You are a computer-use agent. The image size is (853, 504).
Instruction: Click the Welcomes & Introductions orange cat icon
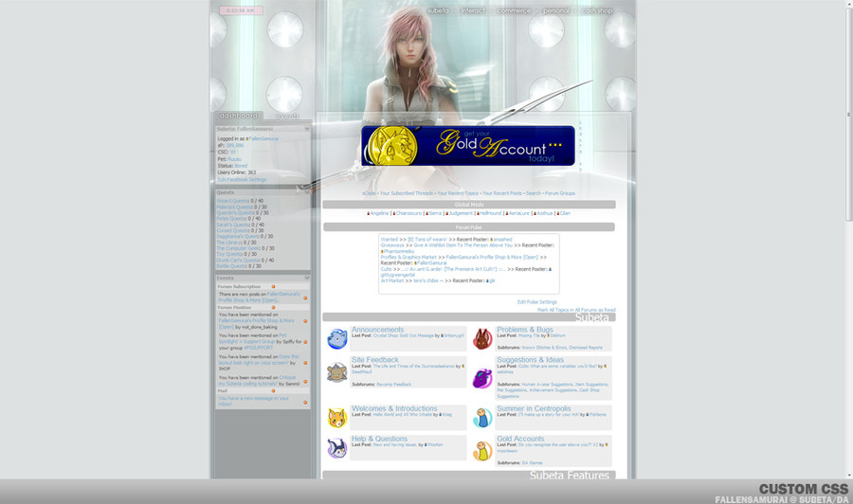click(x=336, y=418)
